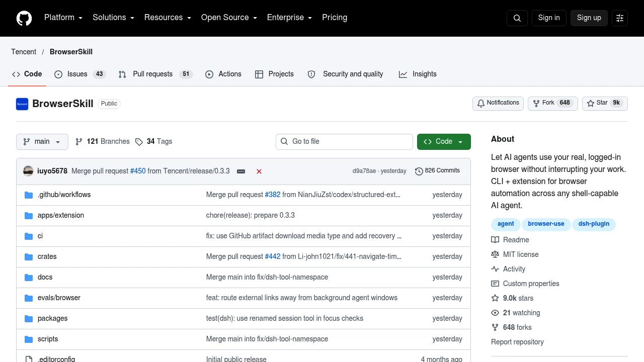The image size is (644, 362).
Task: Expand the green Code button dropdown
Action: point(444,142)
